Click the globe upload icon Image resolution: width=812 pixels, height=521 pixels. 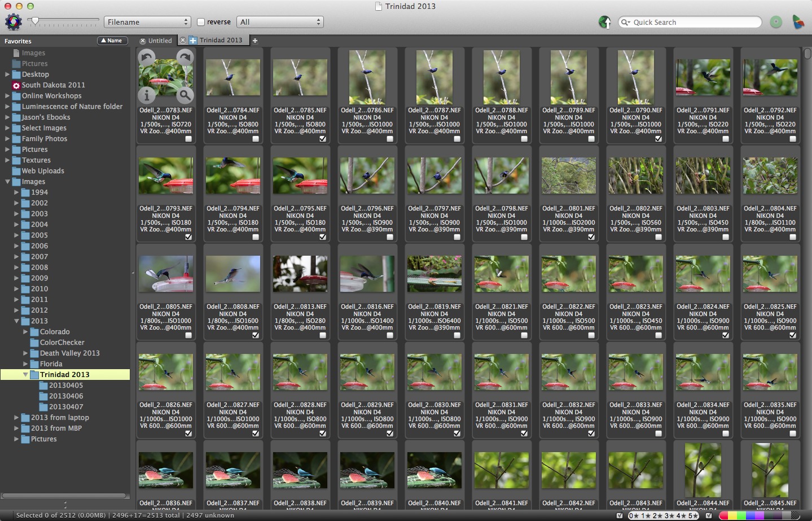[x=605, y=22]
